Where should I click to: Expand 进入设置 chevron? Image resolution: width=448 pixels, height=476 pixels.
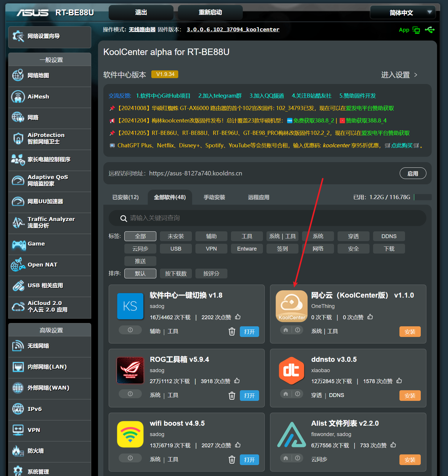[x=416, y=75]
